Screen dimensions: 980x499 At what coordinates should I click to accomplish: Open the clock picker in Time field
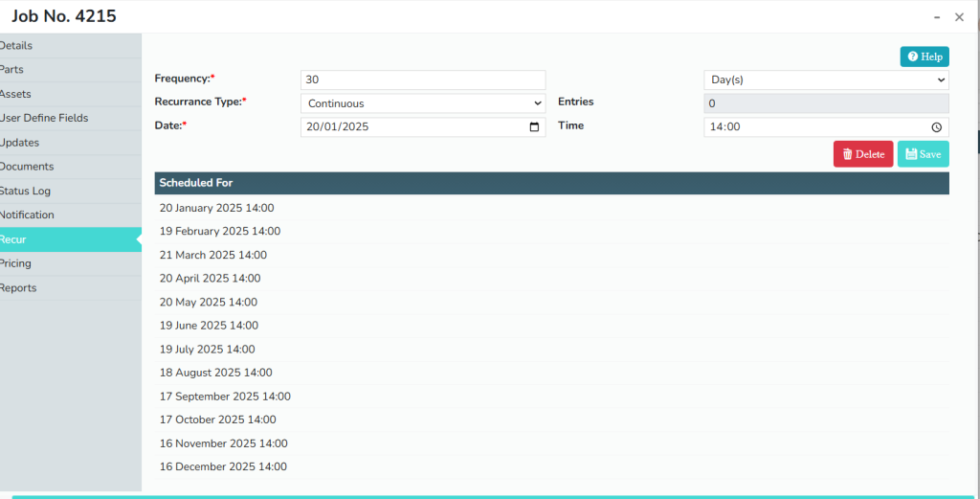937,127
